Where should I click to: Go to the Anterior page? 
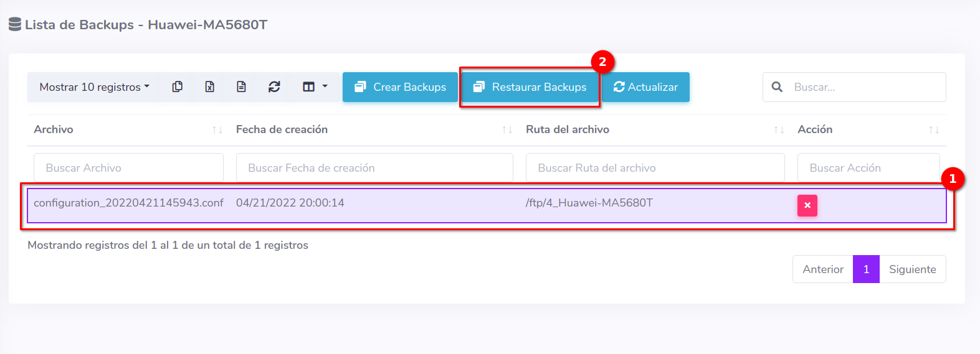(822, 269)
